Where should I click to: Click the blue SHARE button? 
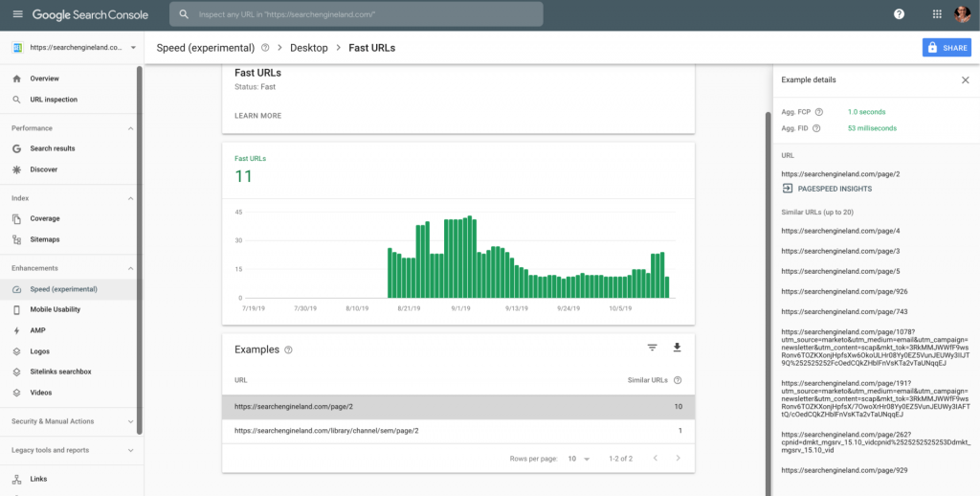point(947,48)
